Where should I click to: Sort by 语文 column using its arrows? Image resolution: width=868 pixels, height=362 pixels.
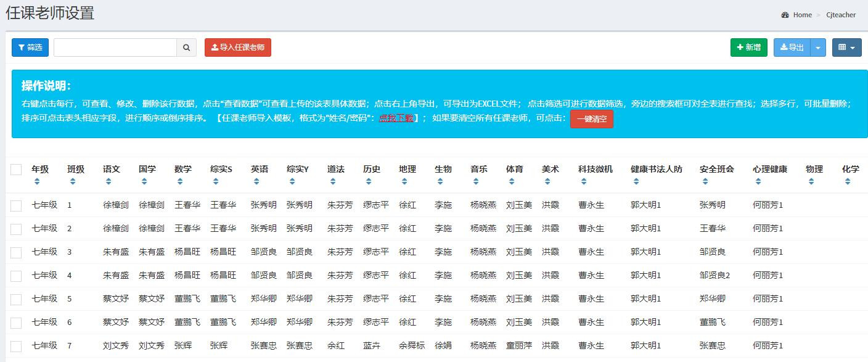pos(108,181)
